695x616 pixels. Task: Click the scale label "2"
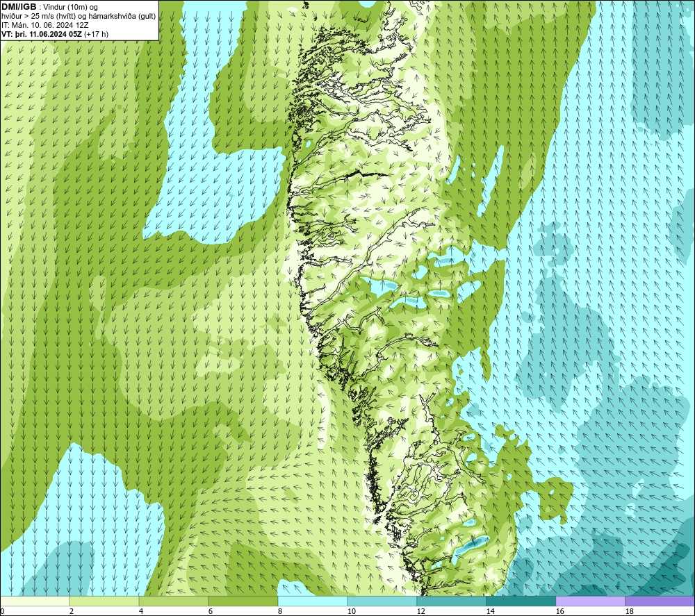pyautogui.click(x=72, y=611)
